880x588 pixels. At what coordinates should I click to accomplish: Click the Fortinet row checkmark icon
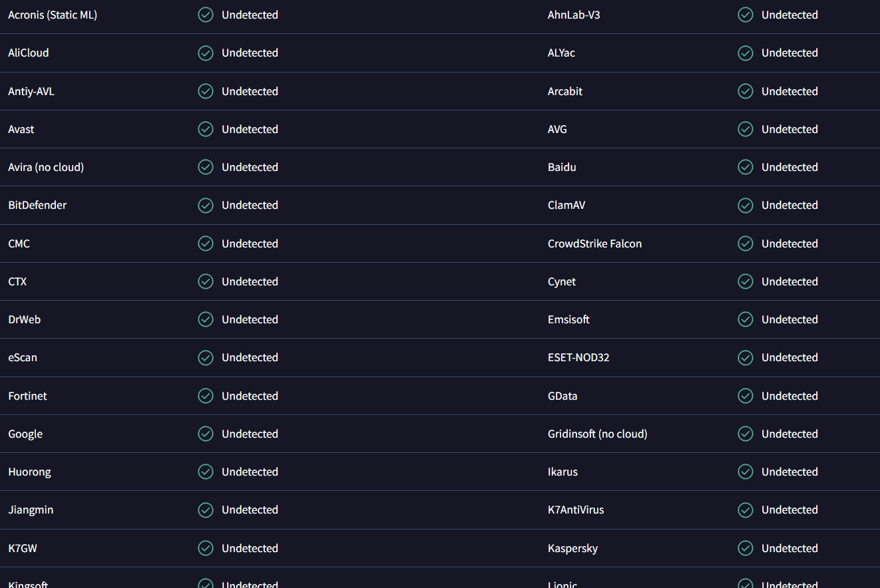[x=206, y=396]
